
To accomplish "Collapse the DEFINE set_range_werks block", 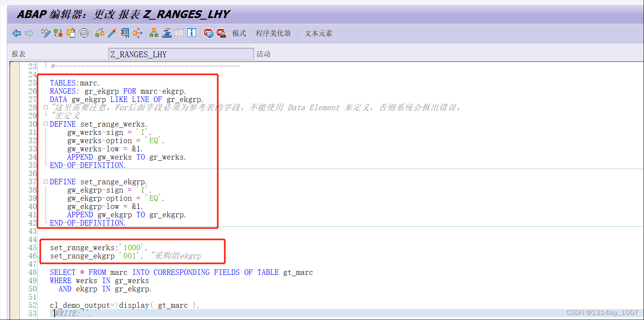I will (46, 124).
